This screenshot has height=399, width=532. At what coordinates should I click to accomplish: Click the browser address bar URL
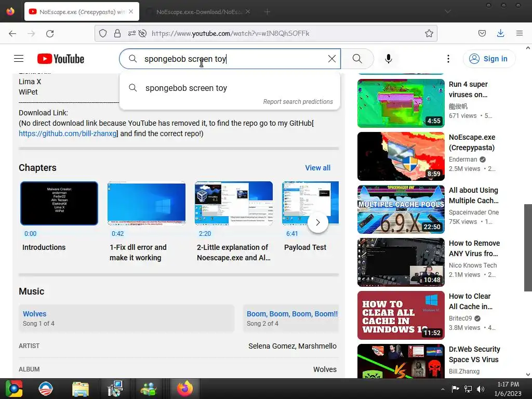[x=230, y=33]
